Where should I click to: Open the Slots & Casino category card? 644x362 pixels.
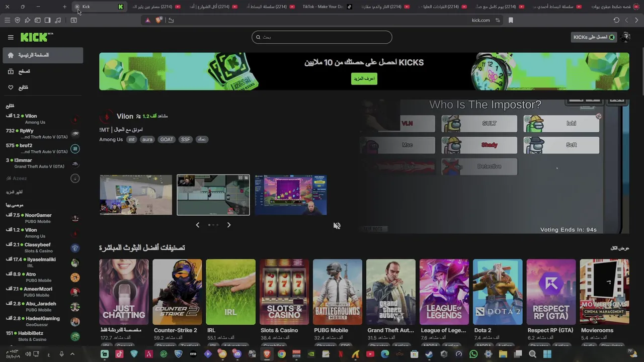click(284, 292)
